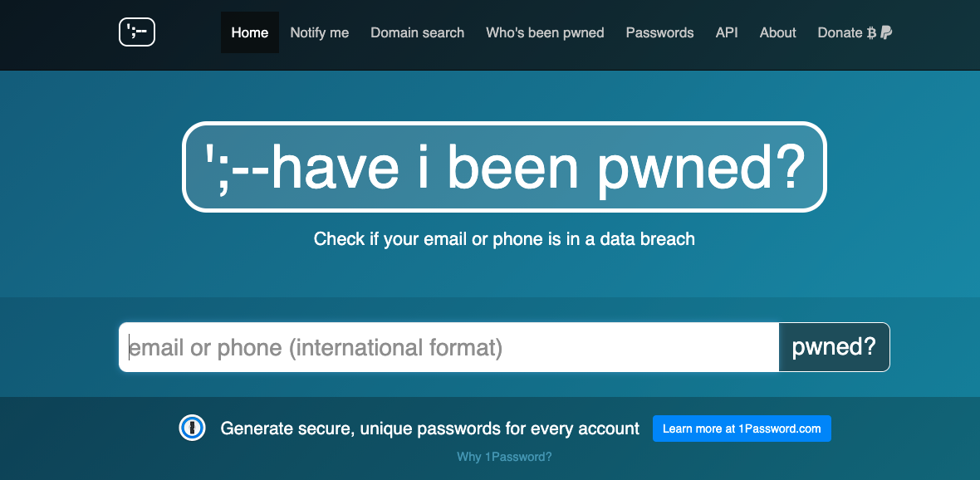
Task: Click the 'Generate secure, unique passwords' text
Action: (430, 429)
